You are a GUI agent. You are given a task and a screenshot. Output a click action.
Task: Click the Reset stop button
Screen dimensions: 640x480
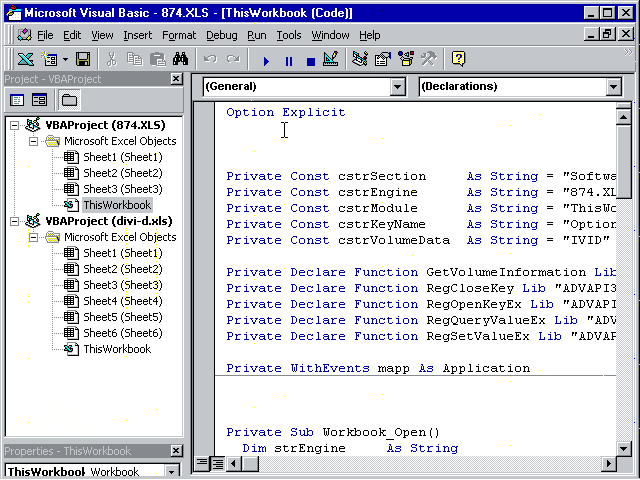[x=311, y=61]
